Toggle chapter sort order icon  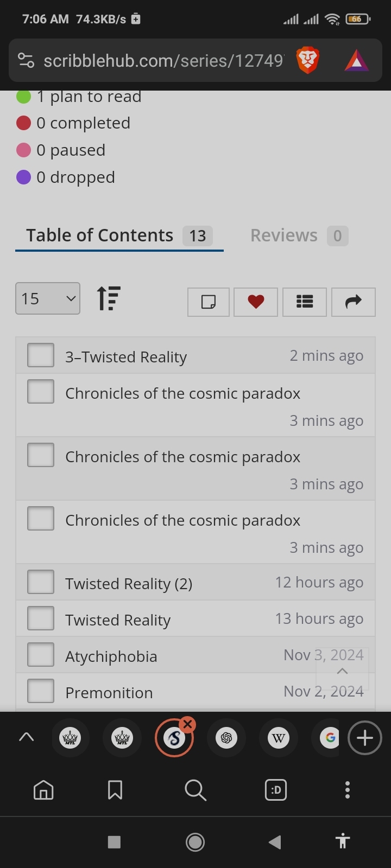109,298
